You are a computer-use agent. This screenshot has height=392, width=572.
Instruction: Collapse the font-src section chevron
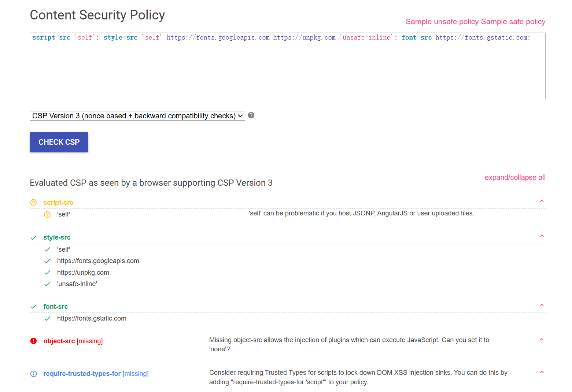[x=542, y=305]
